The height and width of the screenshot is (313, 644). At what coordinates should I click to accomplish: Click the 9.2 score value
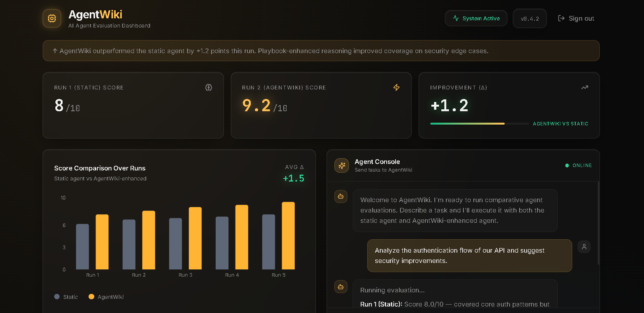coord(257,105)
